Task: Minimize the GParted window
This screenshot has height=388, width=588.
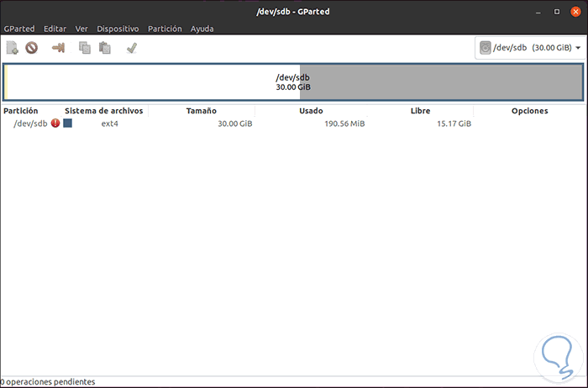Action: tap(538, 12)
